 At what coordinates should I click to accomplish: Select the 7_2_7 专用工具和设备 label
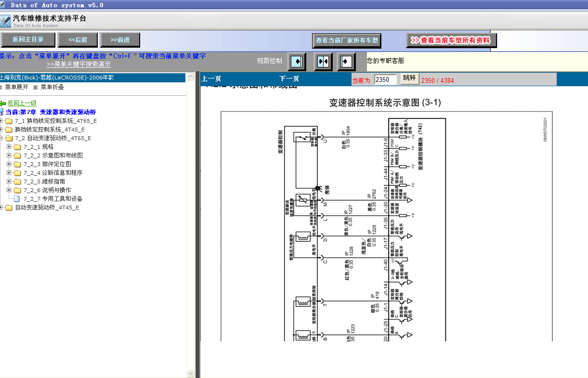tap(53, 199)
